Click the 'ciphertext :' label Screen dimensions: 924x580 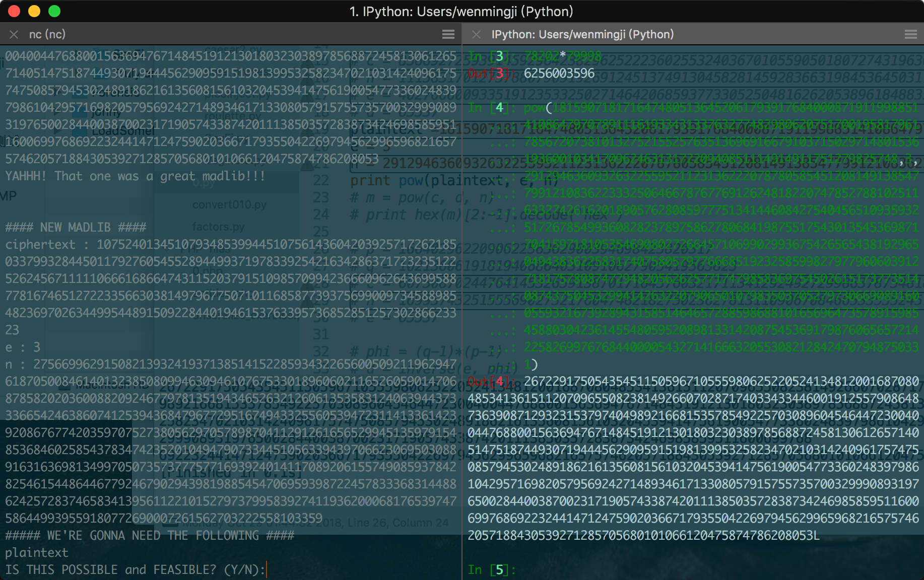(x=47, y=245)
